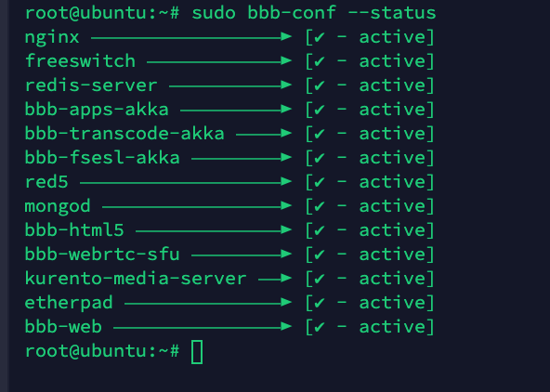Click the etherpad row checkmark

319,303
